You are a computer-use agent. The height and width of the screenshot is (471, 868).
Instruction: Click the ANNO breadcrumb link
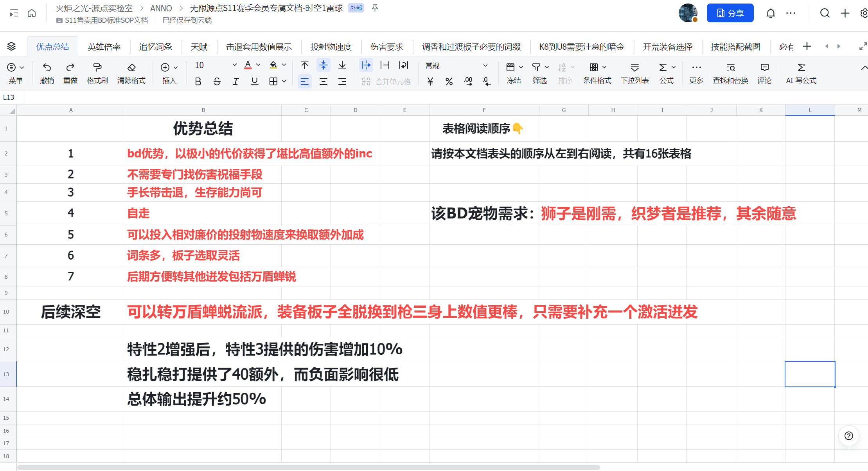(161, 8)
